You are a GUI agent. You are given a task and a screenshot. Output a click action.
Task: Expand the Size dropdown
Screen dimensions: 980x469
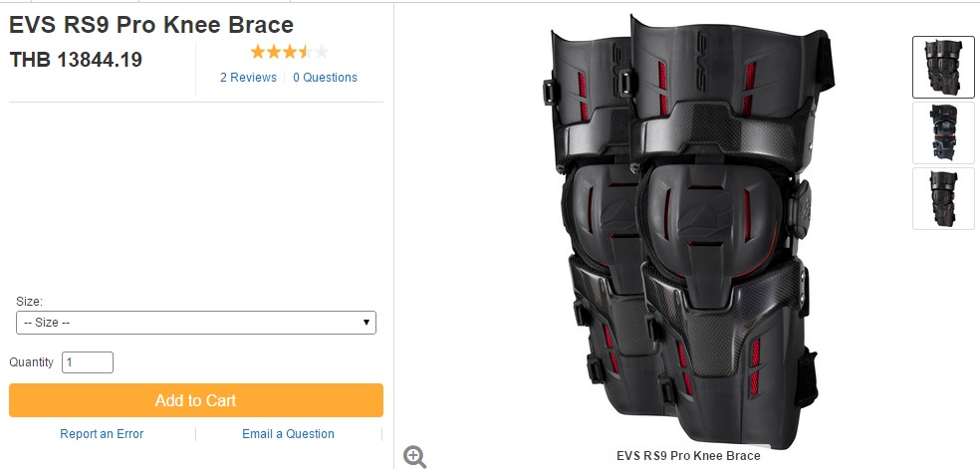(196, 323)
